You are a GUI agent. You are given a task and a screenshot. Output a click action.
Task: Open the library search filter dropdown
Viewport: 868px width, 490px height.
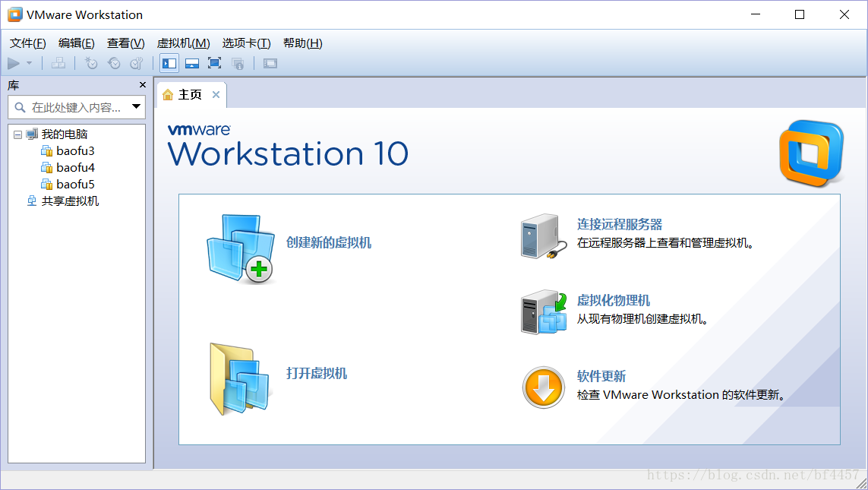click(x=136, y=106)
